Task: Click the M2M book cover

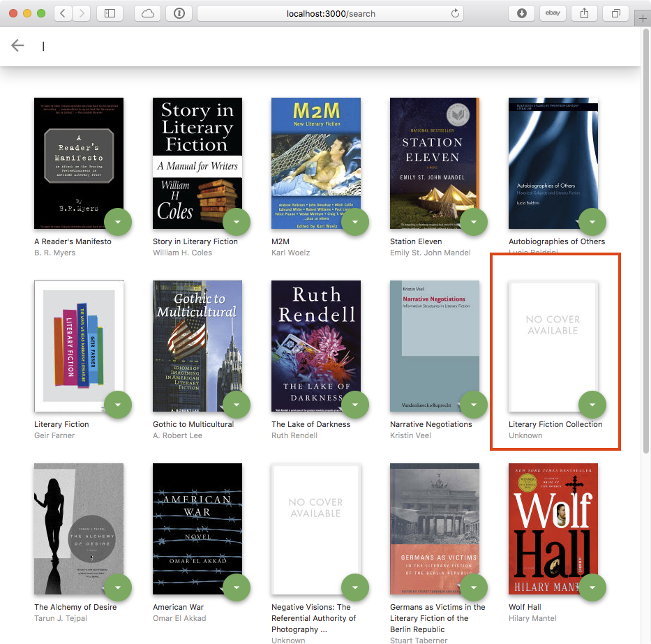Action: pyautogui.click(x=316, y=163)
